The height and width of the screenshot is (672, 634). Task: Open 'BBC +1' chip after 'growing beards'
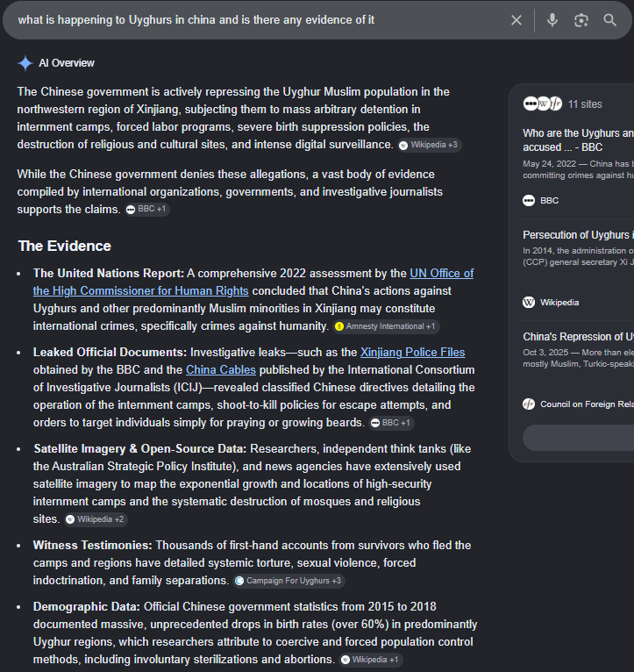(x=391, y=423)
